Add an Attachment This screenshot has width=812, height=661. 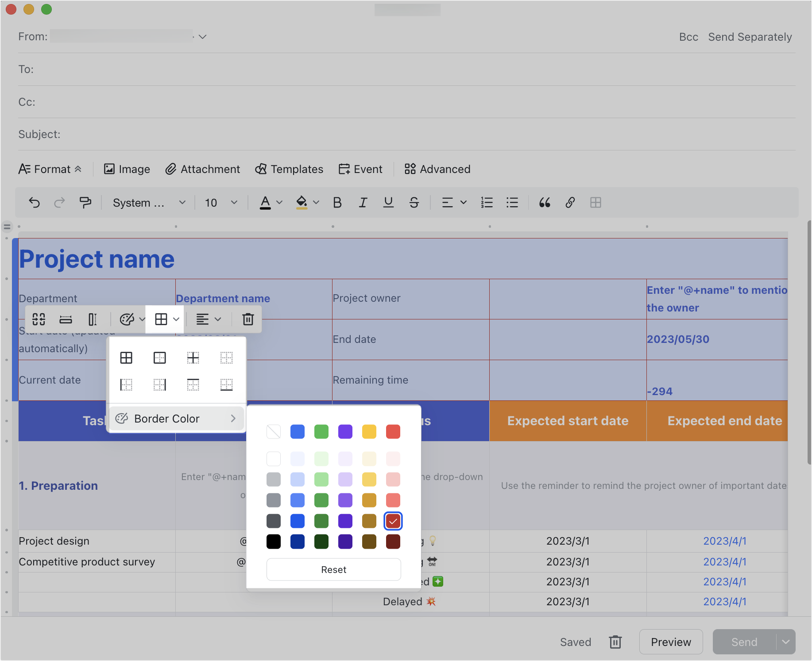[202, 169]
